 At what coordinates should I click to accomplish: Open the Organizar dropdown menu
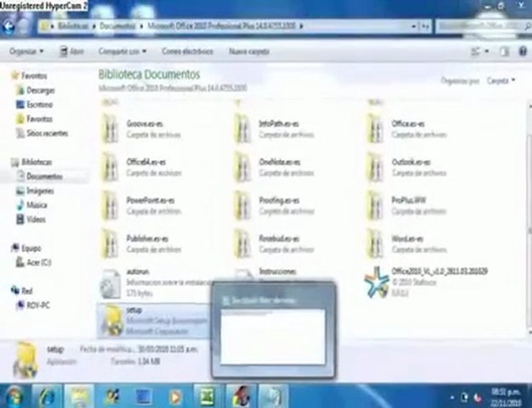27,51
